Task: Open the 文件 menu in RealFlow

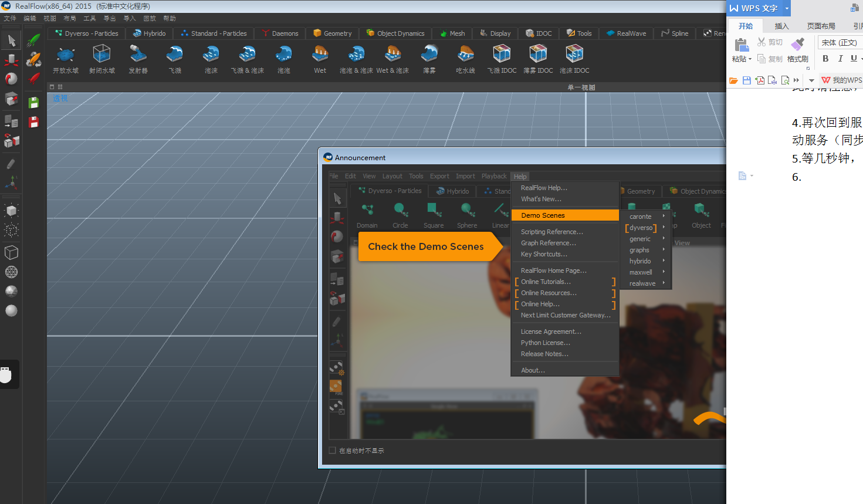Action: (10, 19)
